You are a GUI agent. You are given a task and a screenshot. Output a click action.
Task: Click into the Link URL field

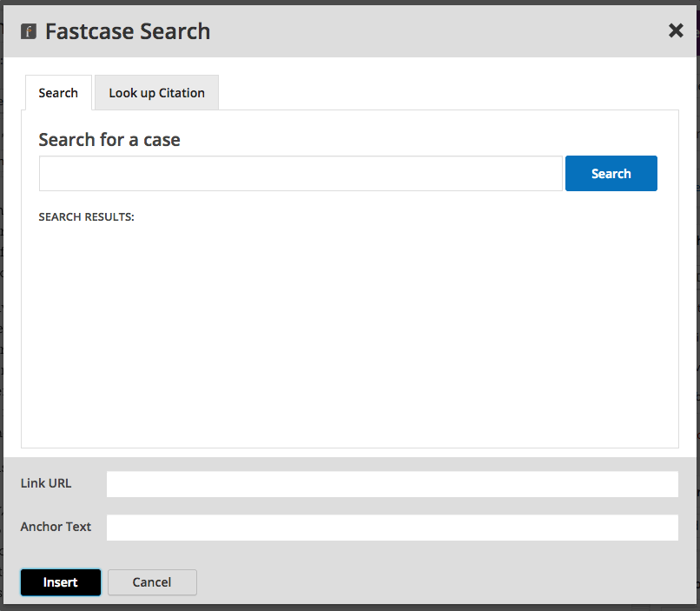(x=393, y=484)
